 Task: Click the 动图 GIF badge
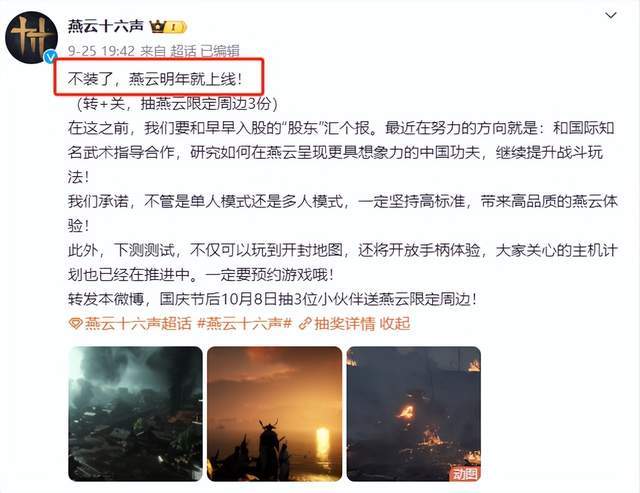pos(464,473)
